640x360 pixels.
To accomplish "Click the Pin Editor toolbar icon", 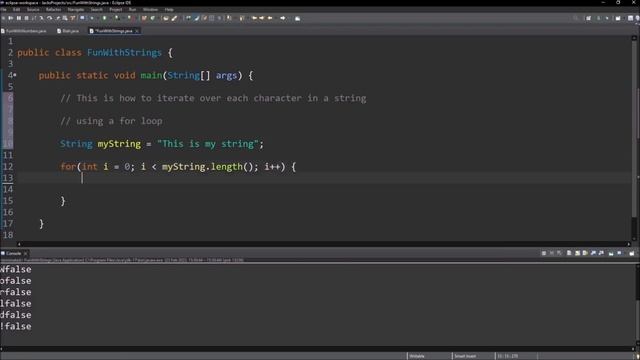I will click(x=297, y=18).
